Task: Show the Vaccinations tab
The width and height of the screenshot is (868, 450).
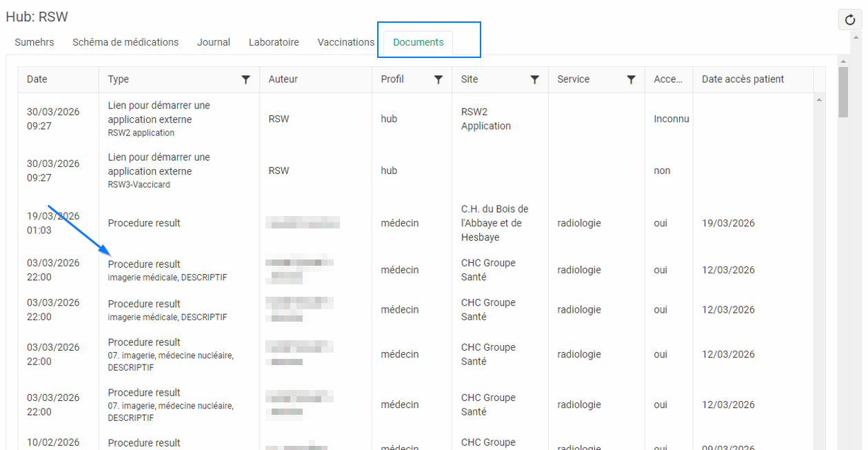Action: pos(346,42)
